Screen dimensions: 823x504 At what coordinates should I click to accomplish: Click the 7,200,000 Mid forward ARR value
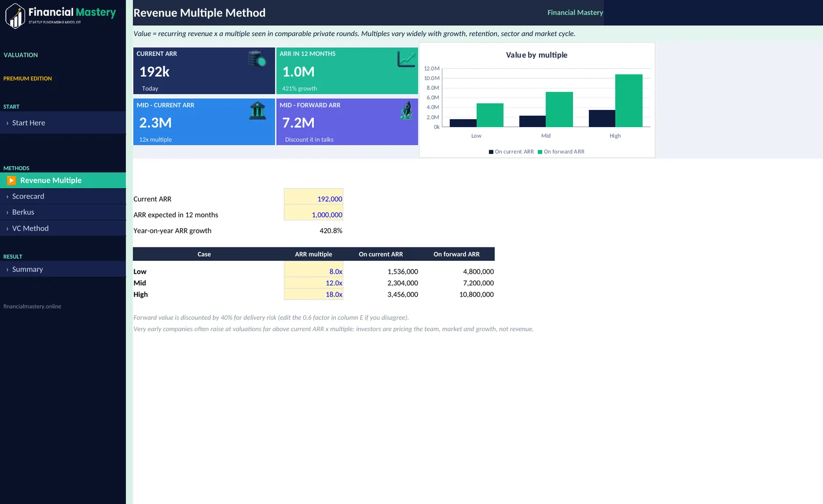click(x=478, y=283)
